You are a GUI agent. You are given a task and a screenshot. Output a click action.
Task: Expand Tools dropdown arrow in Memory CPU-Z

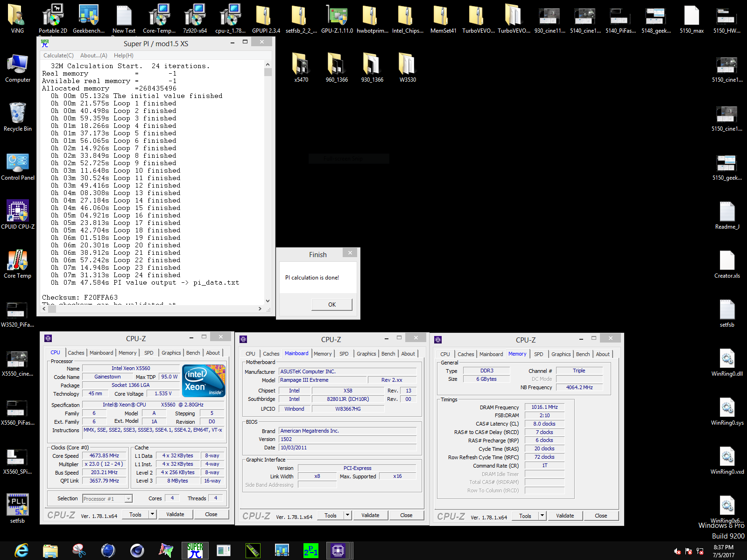click(x=542, y=516)
